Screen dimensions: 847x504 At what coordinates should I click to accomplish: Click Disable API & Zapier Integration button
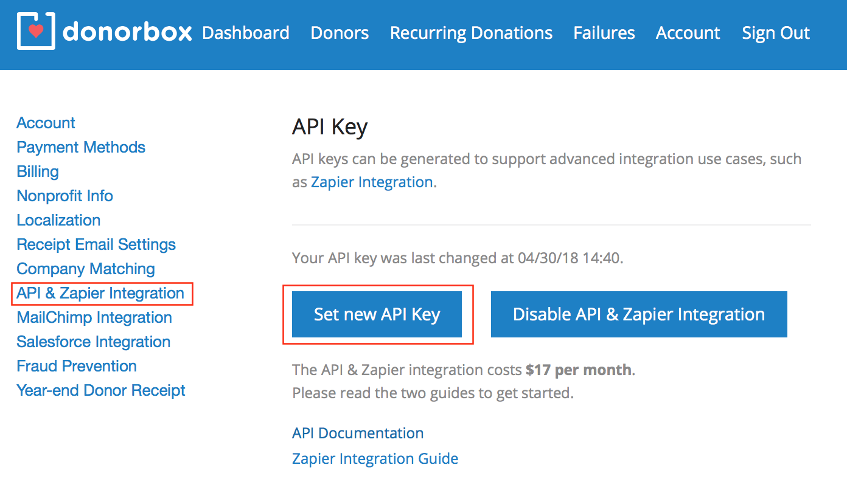click(638, 314)
